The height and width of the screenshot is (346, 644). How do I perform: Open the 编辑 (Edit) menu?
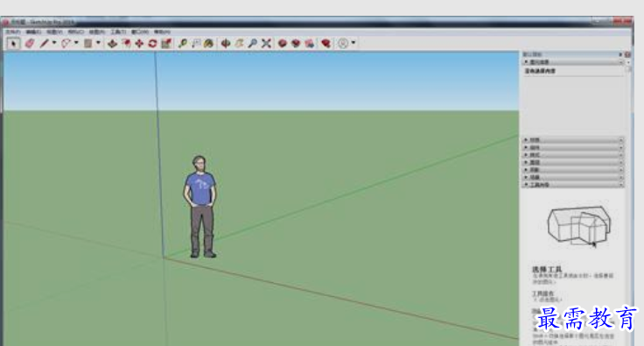pyautogui.click(x=33, y=32)
